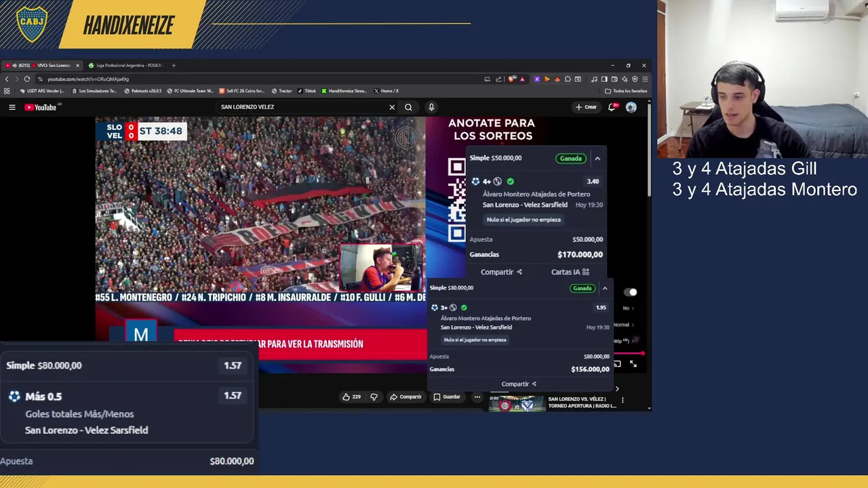Click Compartir under the video
Screen dimensions: 868x488
[x=406, y=396]
